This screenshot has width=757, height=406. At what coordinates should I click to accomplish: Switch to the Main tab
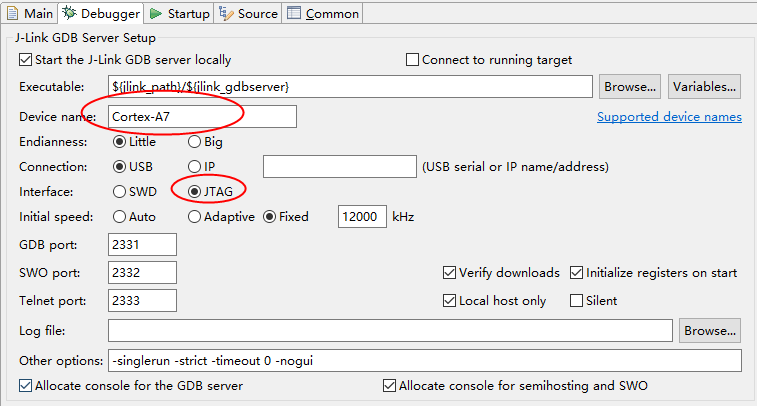coord(29,13)
